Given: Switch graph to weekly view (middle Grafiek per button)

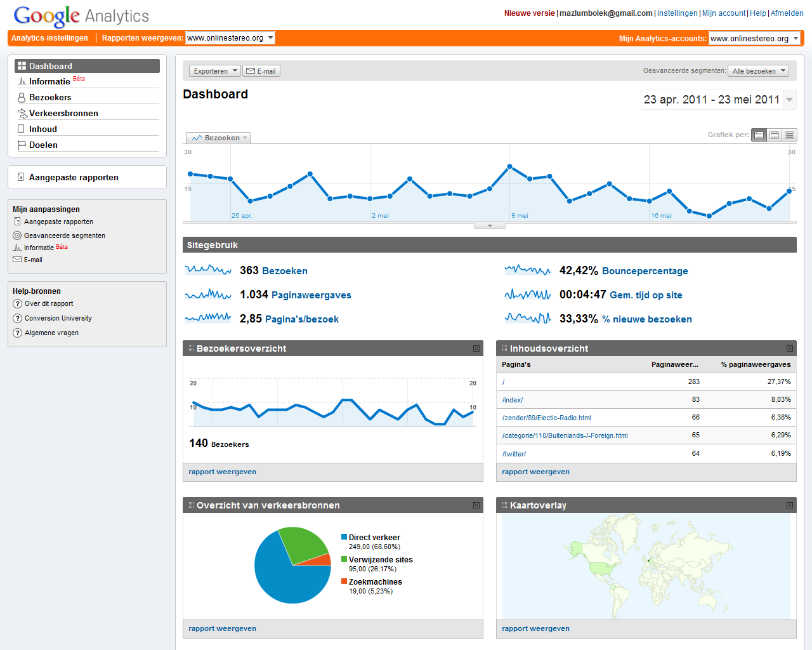Looking at the screenshot, I should click(774, 135).
